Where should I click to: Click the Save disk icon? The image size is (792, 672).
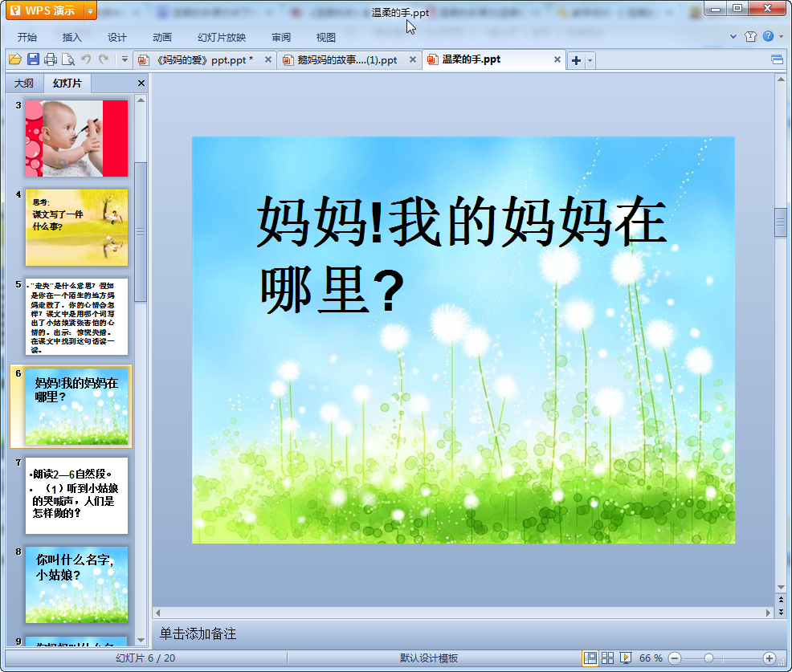click(33, 59)
